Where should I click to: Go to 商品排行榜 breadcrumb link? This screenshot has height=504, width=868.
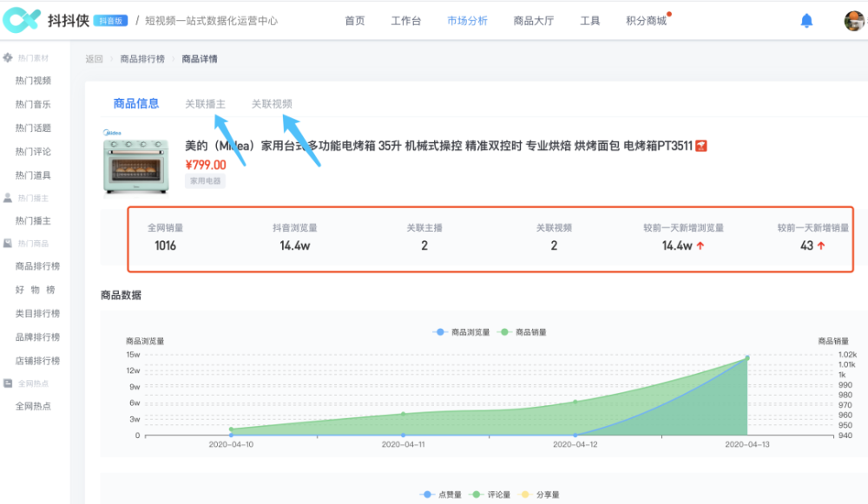(x=142, y=59)
